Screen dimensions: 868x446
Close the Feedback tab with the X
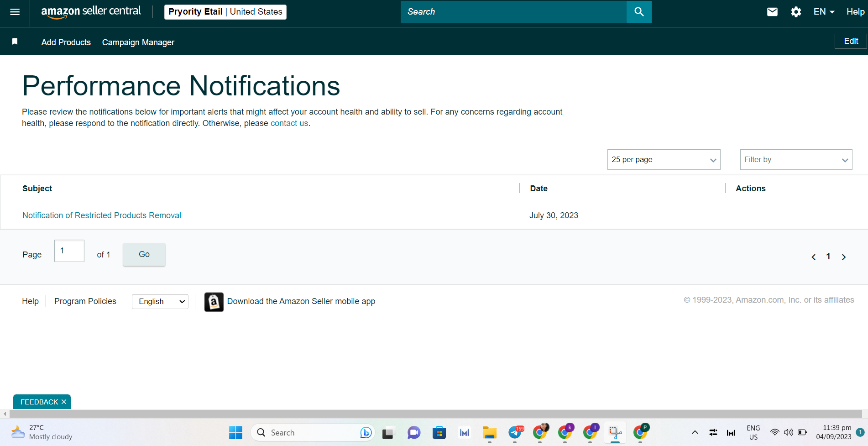pyautogui.click(x=64, y=402)
